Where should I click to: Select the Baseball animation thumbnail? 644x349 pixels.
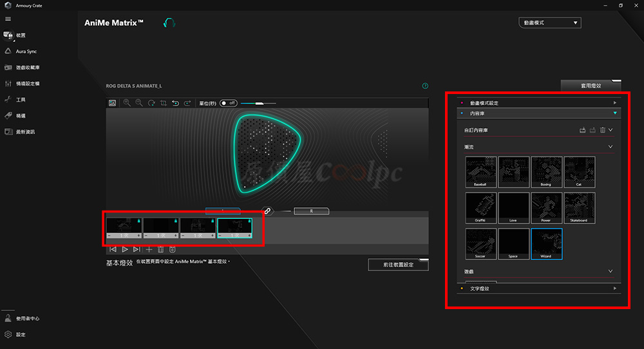(480, 172)
